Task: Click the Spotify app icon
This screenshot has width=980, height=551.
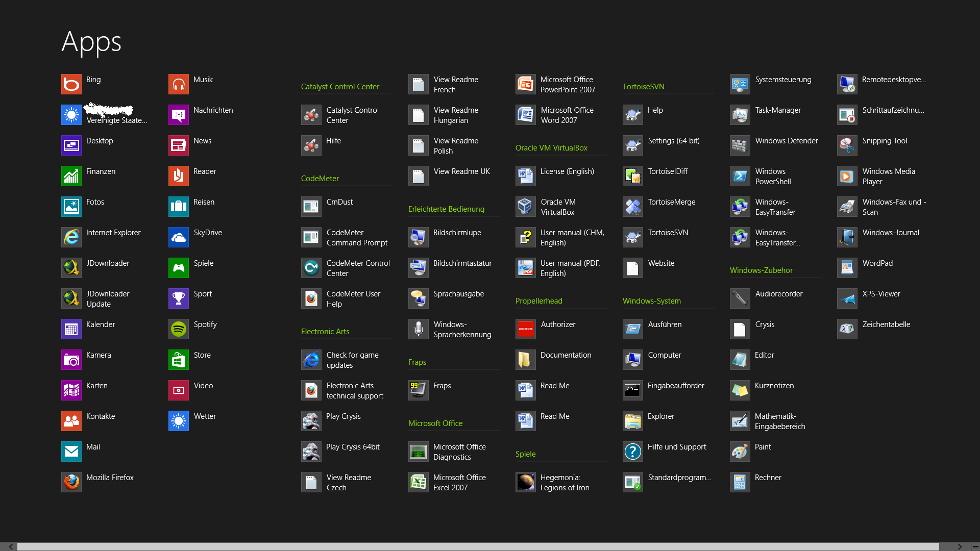Action: coord(179,329)
